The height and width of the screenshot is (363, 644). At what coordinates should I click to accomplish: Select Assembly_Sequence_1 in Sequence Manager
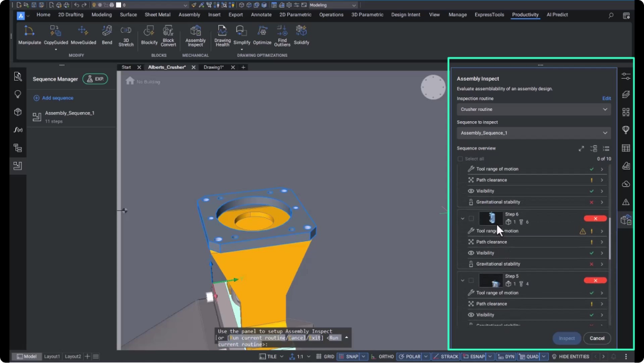[70, 113]
